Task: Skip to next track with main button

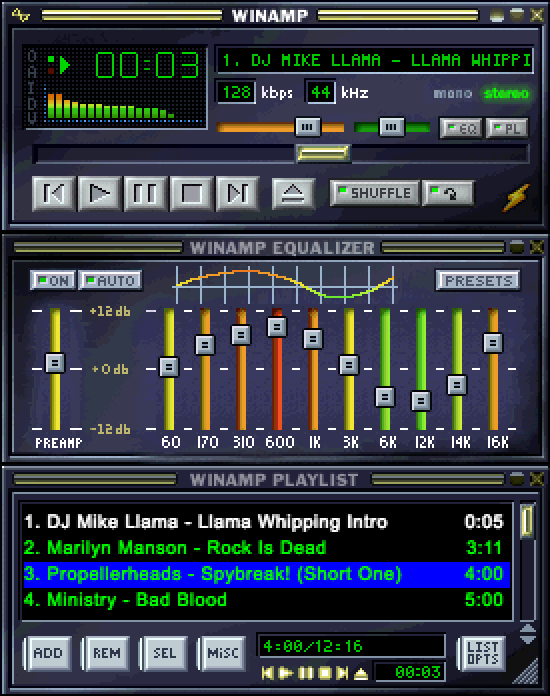Action: coord(237,193)
